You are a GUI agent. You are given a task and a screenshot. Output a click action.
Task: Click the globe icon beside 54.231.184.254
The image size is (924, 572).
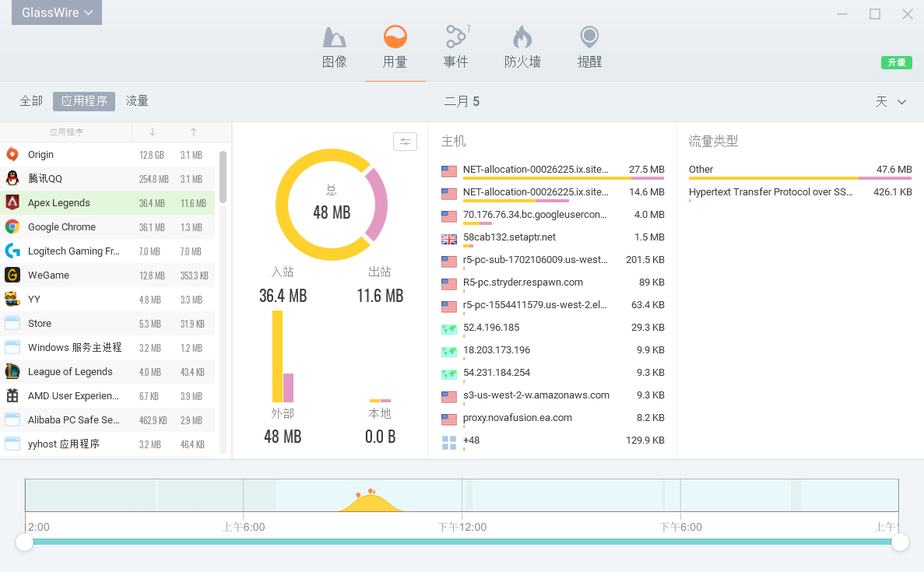(449, 374)
